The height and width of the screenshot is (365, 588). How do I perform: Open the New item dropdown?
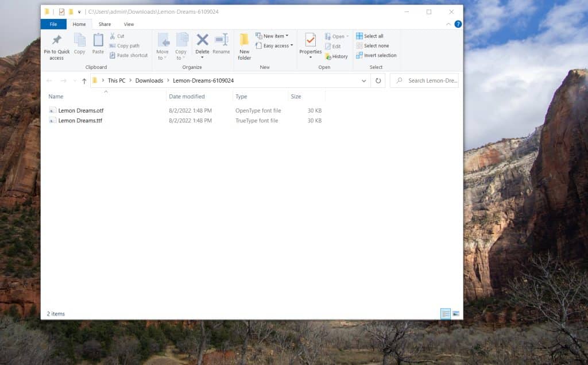point(272,36)
